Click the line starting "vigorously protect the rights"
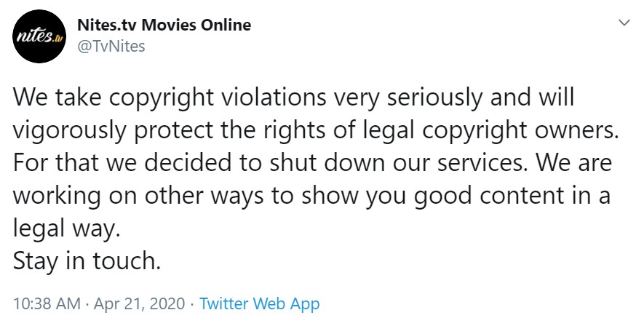 (x=315, y=130)
